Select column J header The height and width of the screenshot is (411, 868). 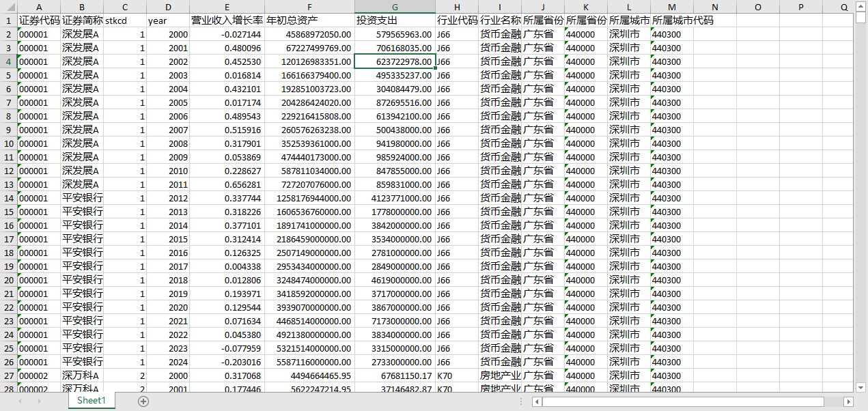tap(543, 7)
